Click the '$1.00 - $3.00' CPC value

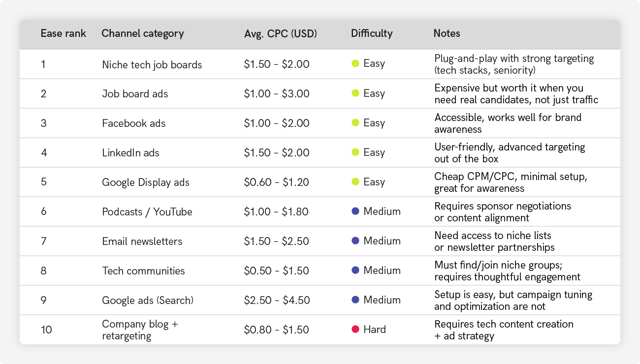277,93
